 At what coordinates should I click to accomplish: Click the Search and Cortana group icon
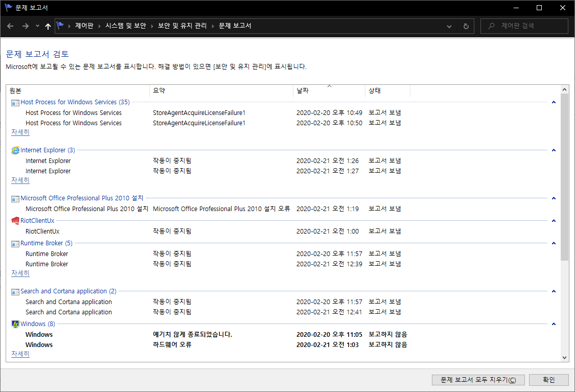click(15, 292)
